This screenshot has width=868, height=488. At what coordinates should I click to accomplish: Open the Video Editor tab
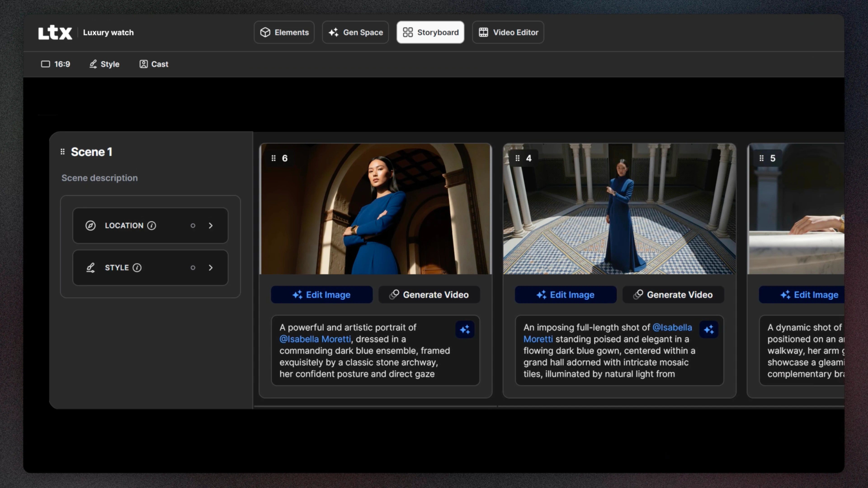[508, 32]
